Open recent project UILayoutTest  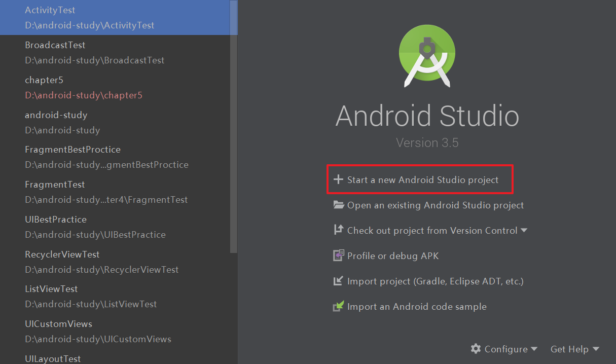tap(115, 357)
